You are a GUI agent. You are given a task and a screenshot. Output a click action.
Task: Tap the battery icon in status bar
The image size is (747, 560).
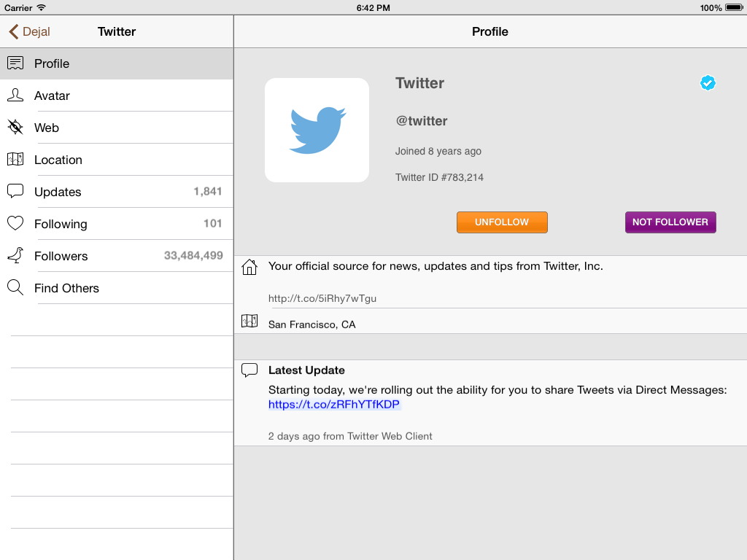click(x=734, y=7)
